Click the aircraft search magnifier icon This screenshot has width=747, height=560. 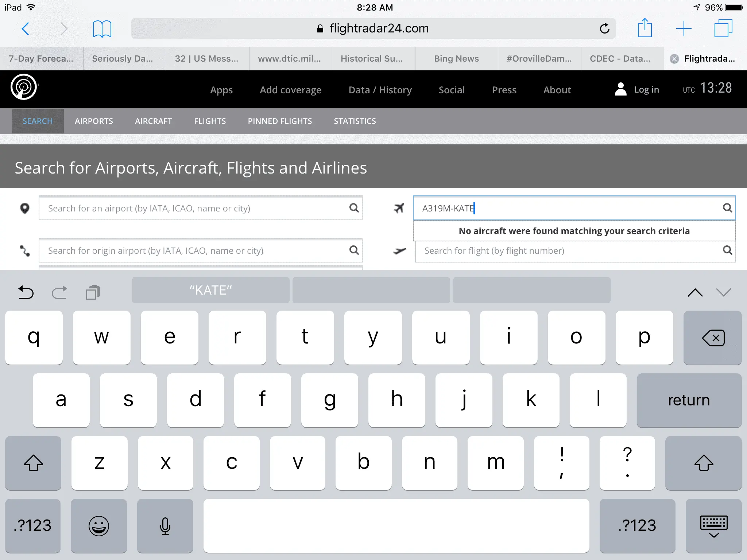727,208
